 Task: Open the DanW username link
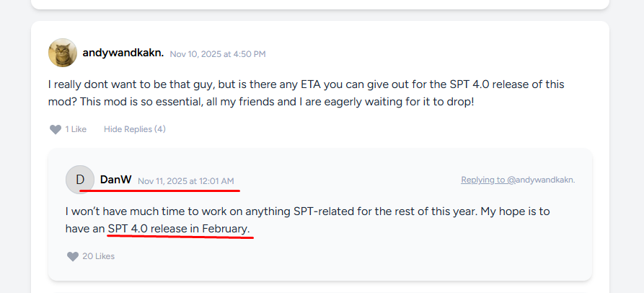[x=115, y=180]
